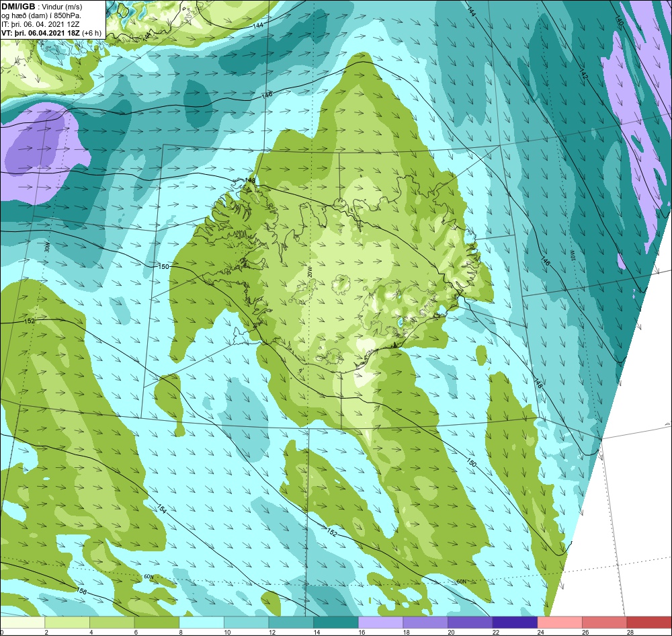This screenshot has width=672, height=636.
Task: Click the legend tick label '8'
Action: pos(181,632)
